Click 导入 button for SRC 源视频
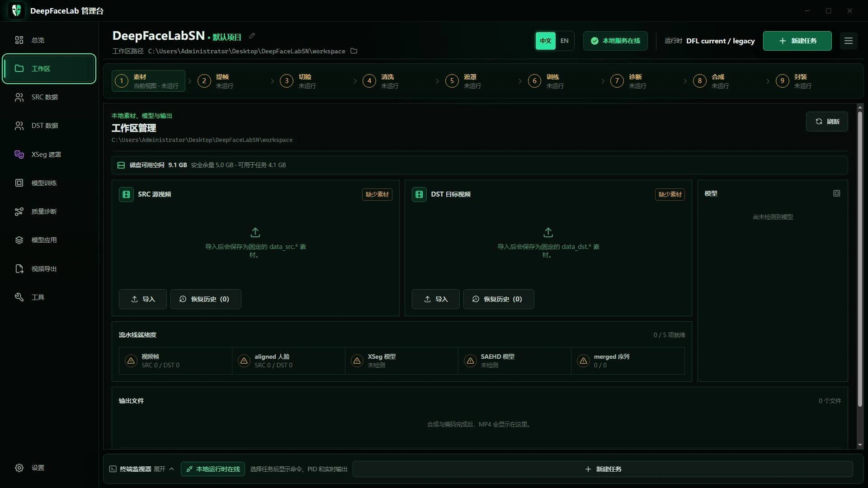The width and height of the screenshot is (868, 488). 143,299
